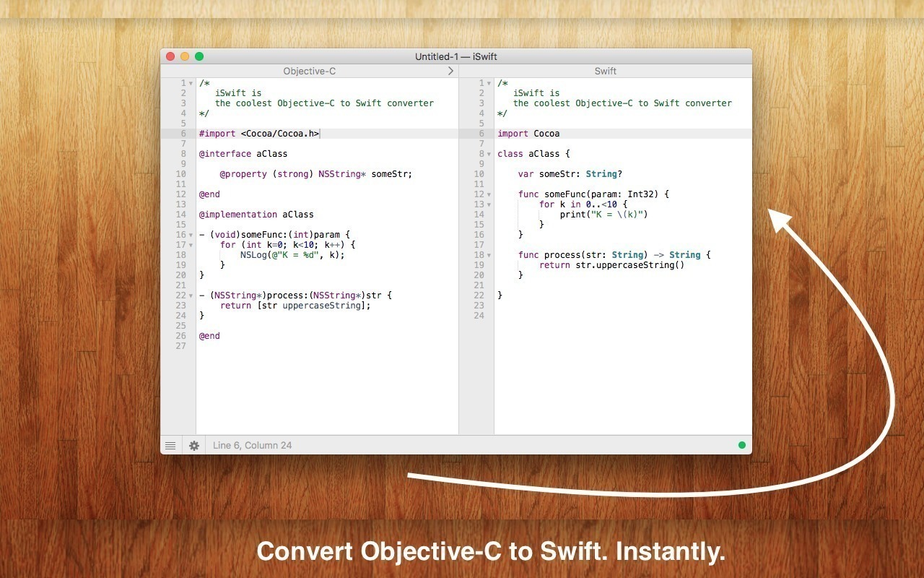Collapse the process method fold at Objective-C line 22
Image resolution: width=924 pixels, height=578 pixels.
click(x=191, y=296)
